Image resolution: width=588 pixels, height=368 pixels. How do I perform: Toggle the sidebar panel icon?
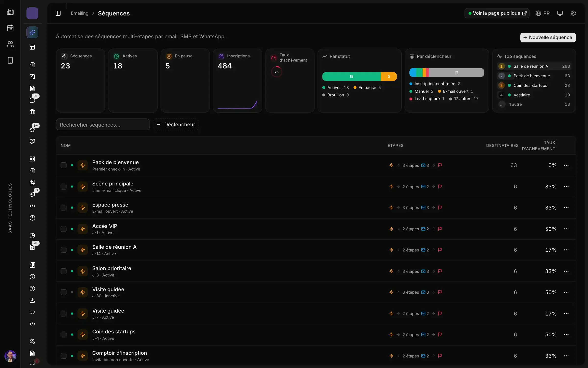pyautogui.click(x=58, y=13)
